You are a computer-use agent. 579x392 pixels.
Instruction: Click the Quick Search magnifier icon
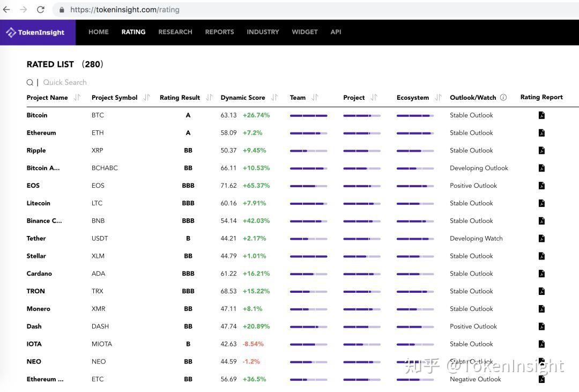29,82
